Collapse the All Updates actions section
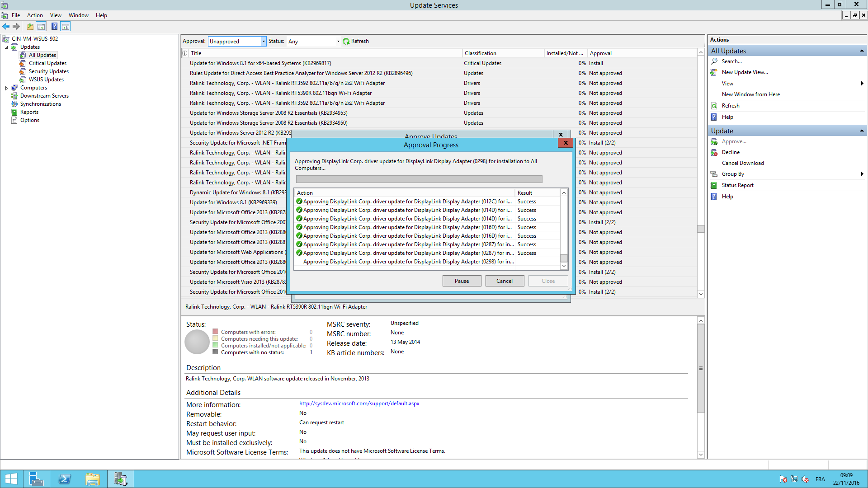Image resolution: width=868 pixels, height=488 pixels. tap(862, 51)
